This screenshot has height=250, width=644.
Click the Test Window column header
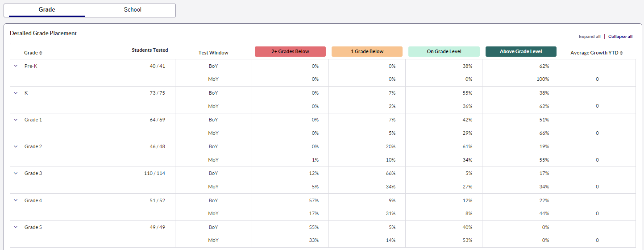(x=213, y=53)
